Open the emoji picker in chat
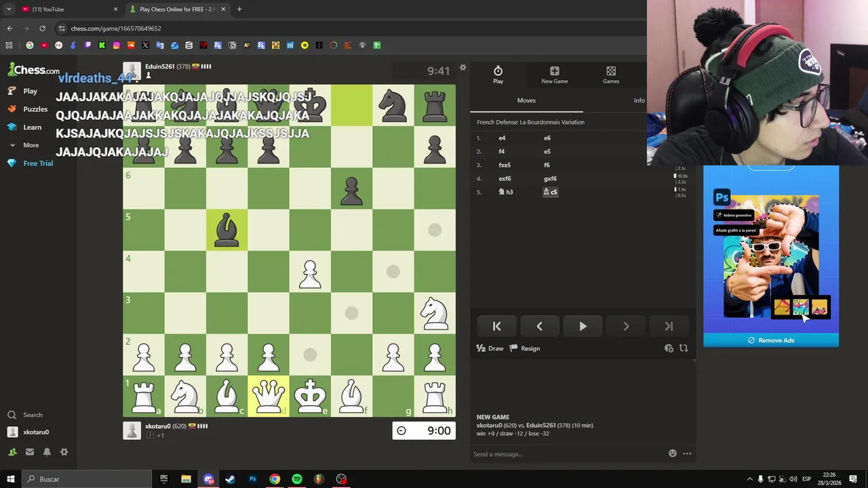 (672, 453)
